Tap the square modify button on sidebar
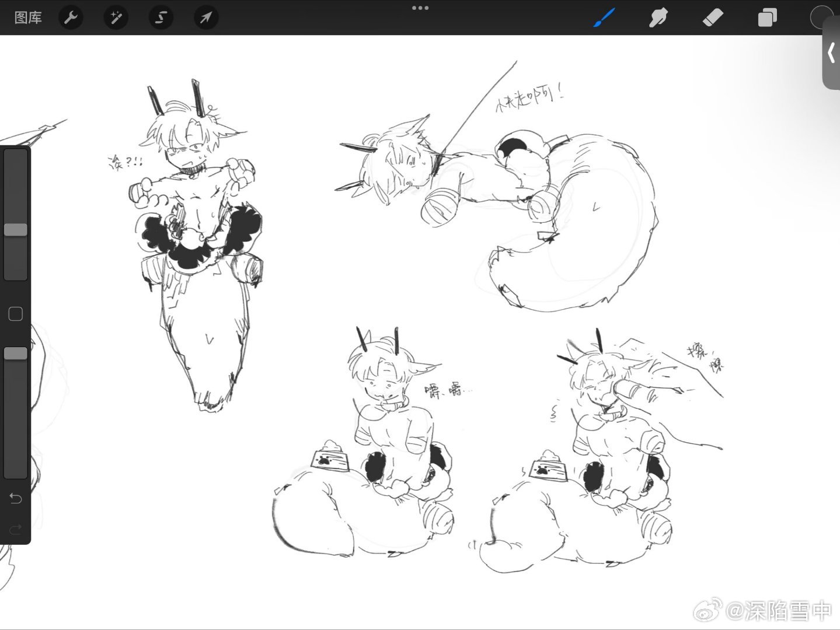 coord(16,314)
